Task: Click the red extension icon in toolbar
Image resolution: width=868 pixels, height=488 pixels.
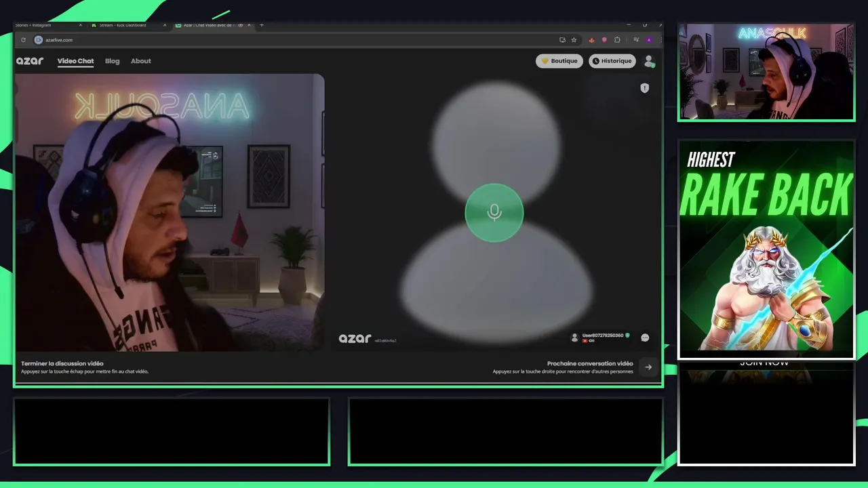Action: pos(592,40)
